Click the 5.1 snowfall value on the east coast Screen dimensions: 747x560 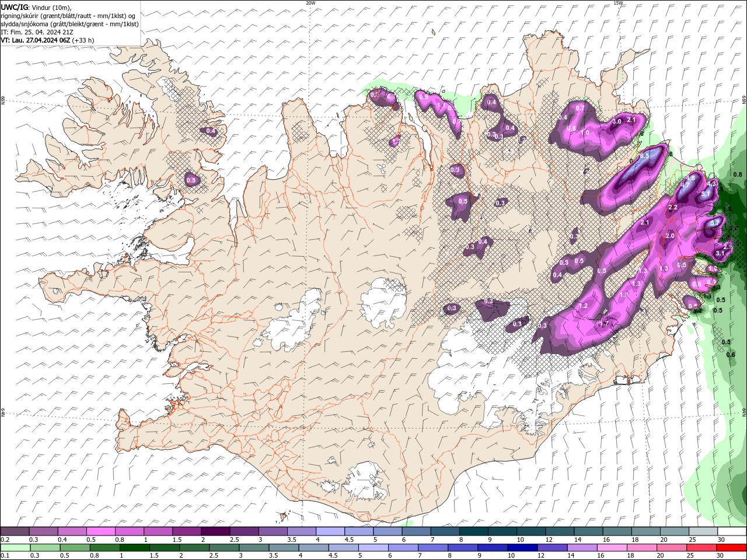706,194
